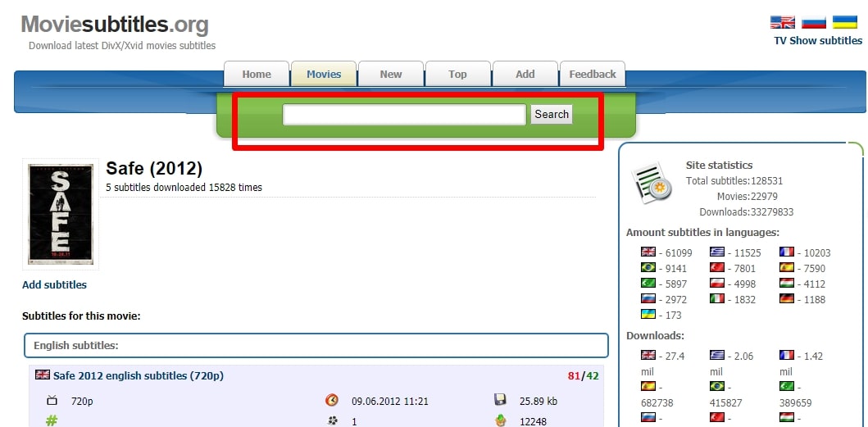Viewport: 868px width, 427px height.
Task: Click the clock icon beside 09.06.2012 11:21
Action: [x=332, y=400]
